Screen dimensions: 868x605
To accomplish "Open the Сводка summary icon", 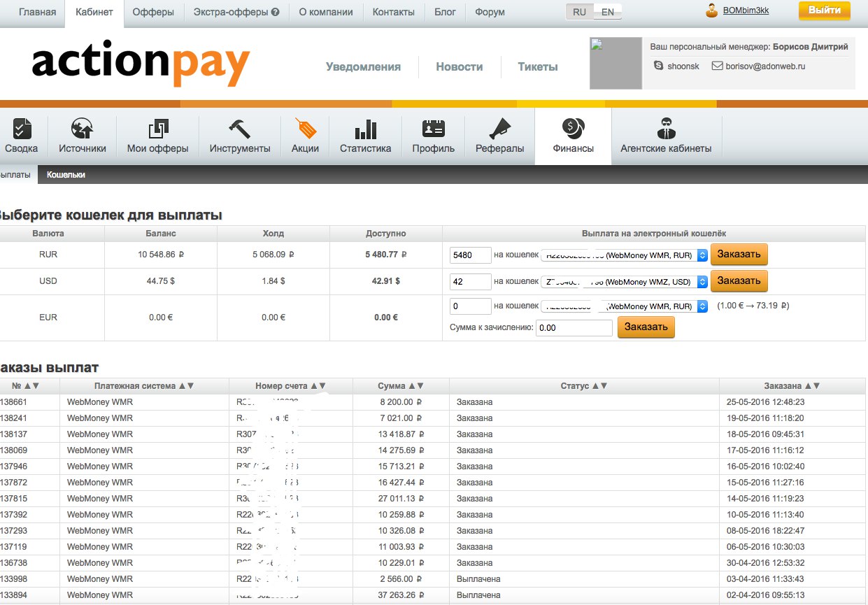I will (x=22, y=129).
